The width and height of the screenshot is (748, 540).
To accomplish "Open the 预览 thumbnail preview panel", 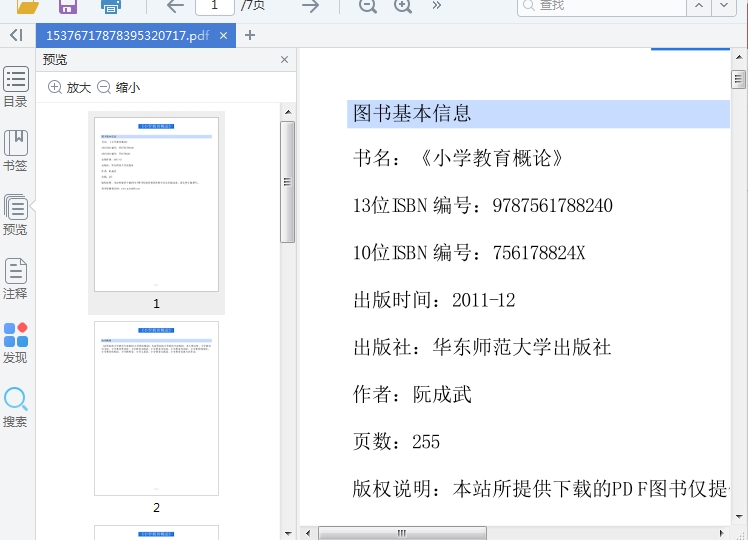I will (16, 215).
